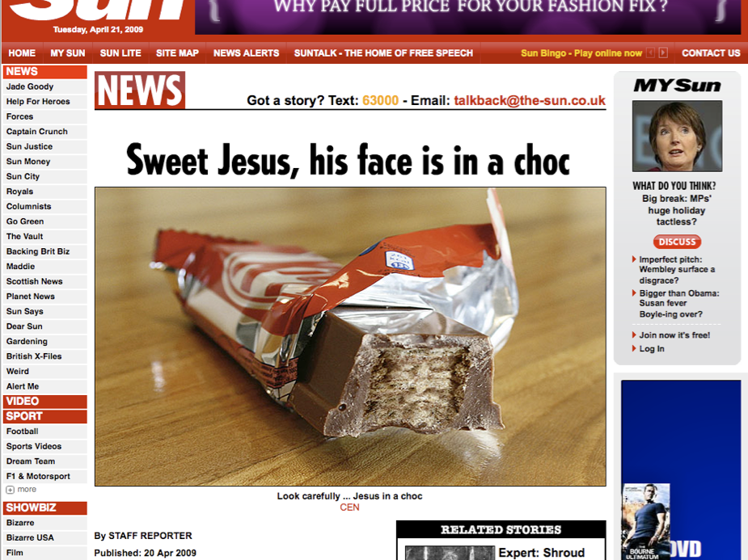Viewport: 748px width, 560px height.
Task: Click the previous ticker arrow beside Sun Bingo
Action: coord(650,53)
